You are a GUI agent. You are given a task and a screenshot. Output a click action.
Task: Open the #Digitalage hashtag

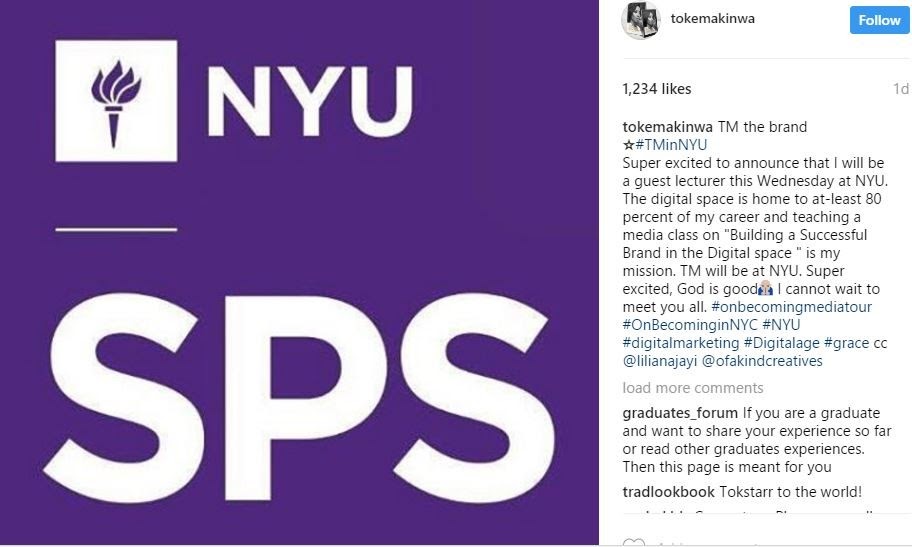point(781,343)
